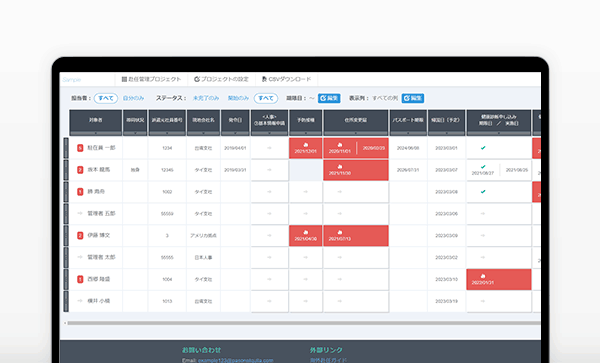Click the 2019/04/01 発令日 cell

[x=235, y=148]
